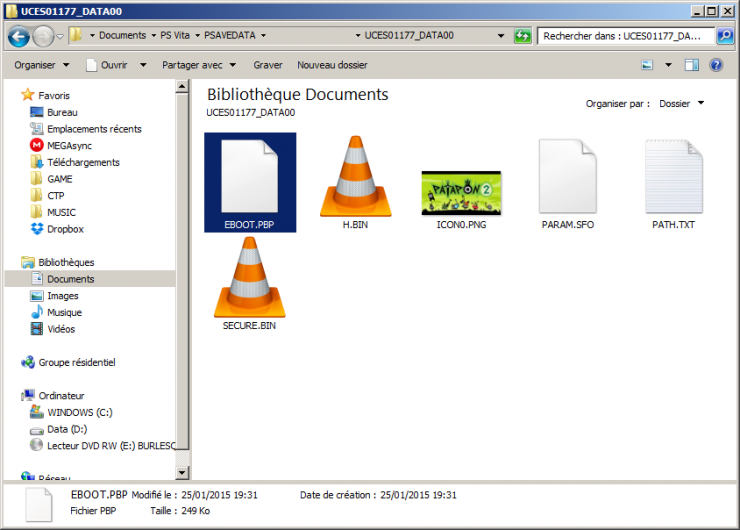The image size is (740, 530).
Task: Click the search magnifier icon
Action: (725, 36)
